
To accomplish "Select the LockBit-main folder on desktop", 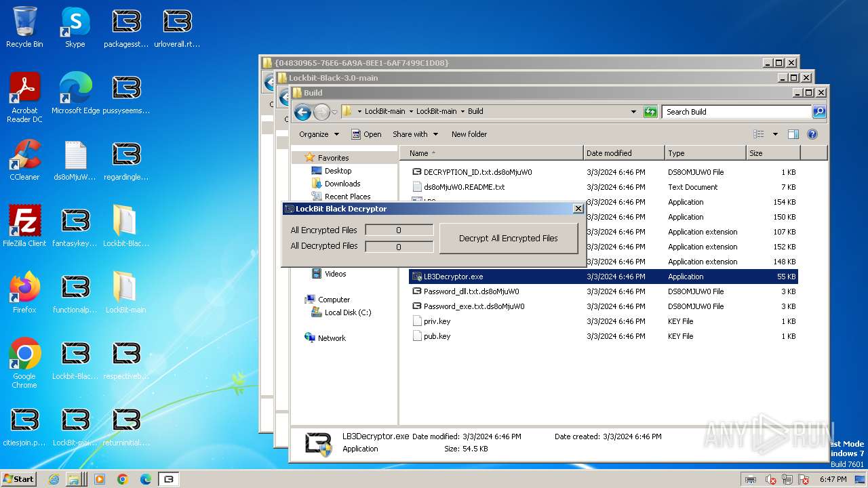I will (x=126, y=293).
